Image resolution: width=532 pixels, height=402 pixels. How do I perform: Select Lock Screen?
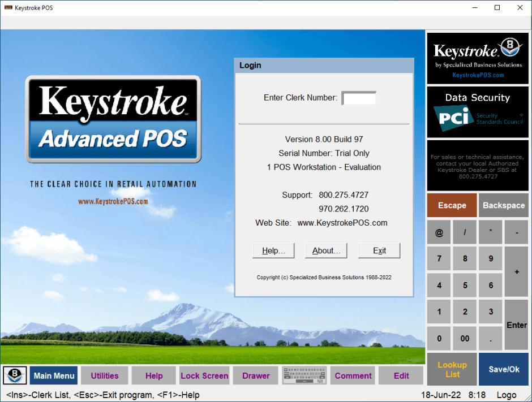[204, 375]
